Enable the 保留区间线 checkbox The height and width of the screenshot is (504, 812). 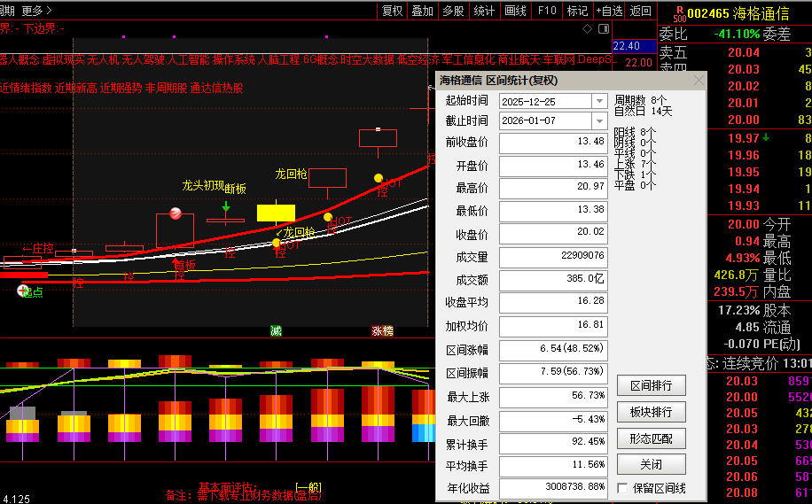(x=622, y=488)
